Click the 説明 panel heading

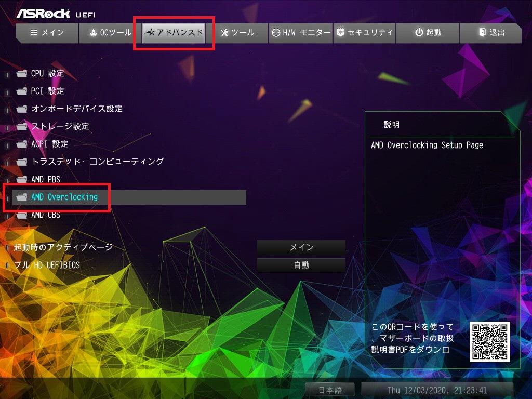pos(392,125)
